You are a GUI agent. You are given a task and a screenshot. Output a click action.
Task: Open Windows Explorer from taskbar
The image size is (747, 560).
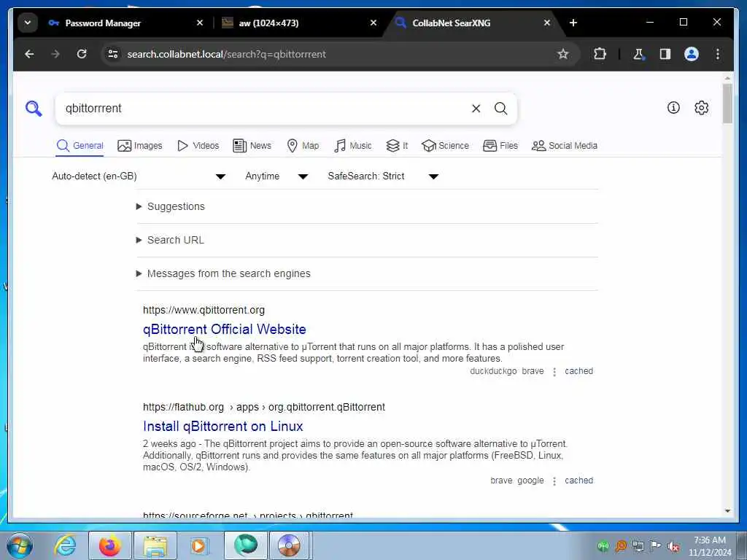(x=155, y=545)
